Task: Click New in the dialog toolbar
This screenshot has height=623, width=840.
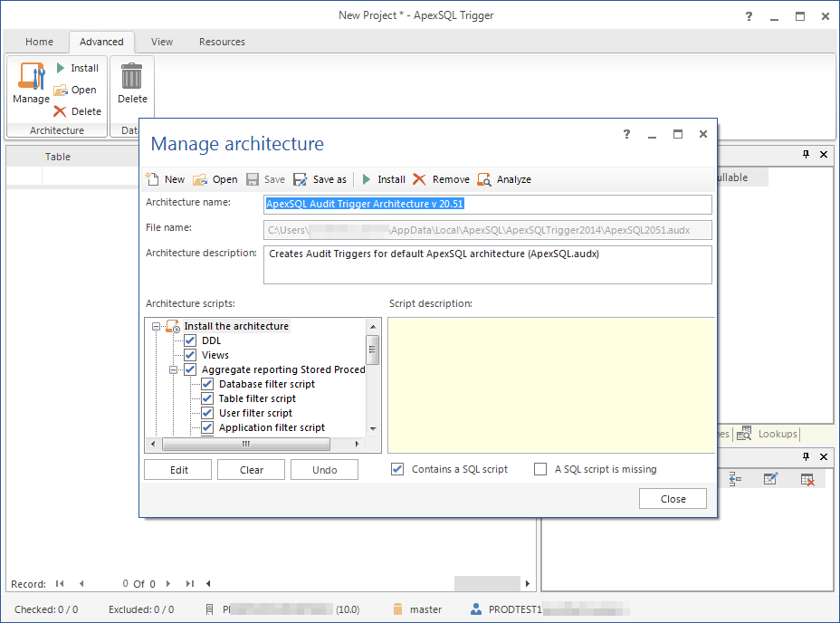Action: [x=165, y=179]
